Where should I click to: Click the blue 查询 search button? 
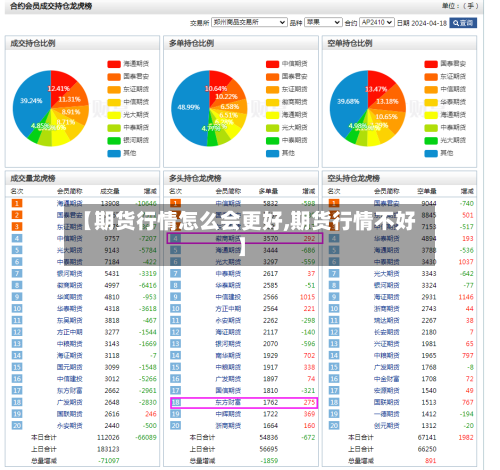tap(463, 23)
